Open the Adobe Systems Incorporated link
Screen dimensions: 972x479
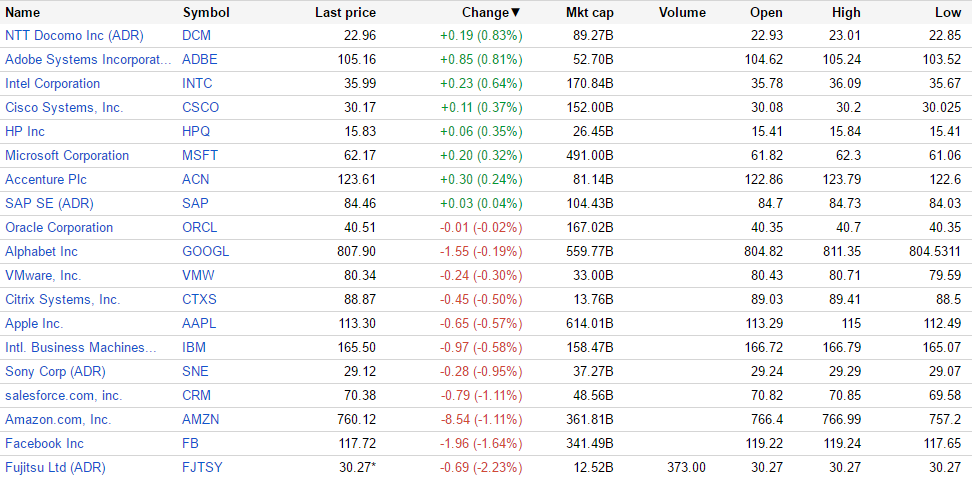[88, 59]
